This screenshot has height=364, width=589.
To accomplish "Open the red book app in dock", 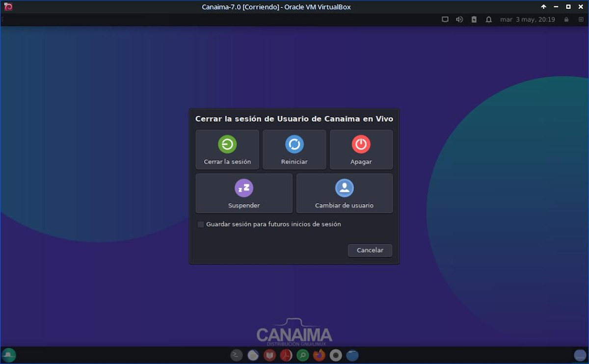I will (x=269, y=355).
